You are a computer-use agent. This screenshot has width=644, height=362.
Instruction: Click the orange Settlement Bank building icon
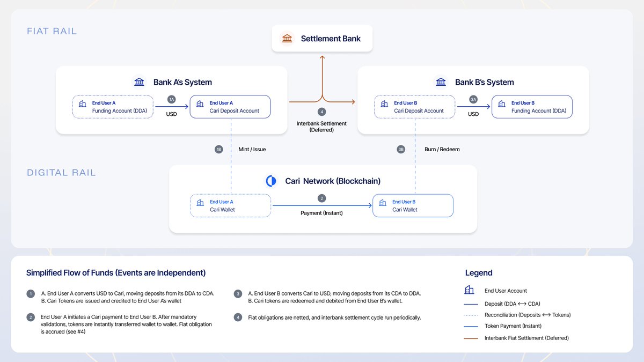(287, 39)
